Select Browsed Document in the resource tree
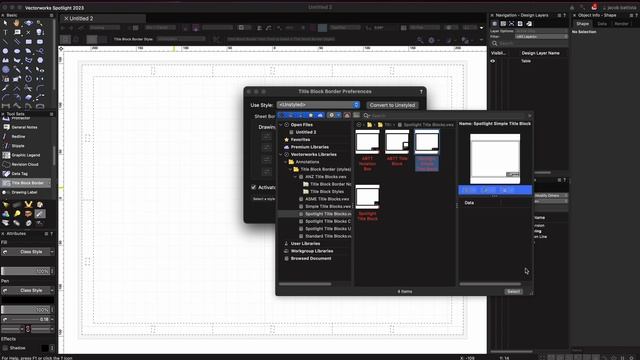The image size is (640, 360). point(311,258)
